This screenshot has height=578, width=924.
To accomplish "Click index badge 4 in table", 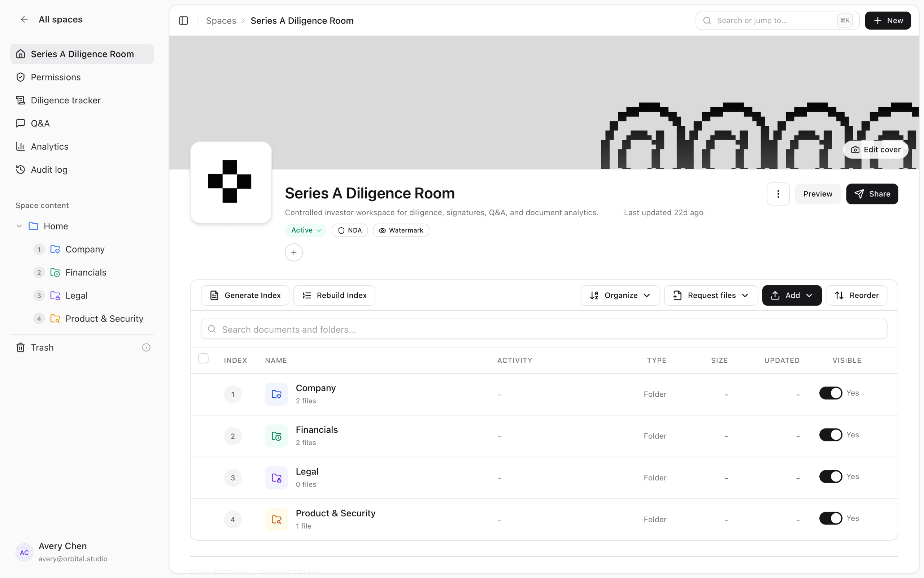I will pyautogui.click(x=233, y=519).
